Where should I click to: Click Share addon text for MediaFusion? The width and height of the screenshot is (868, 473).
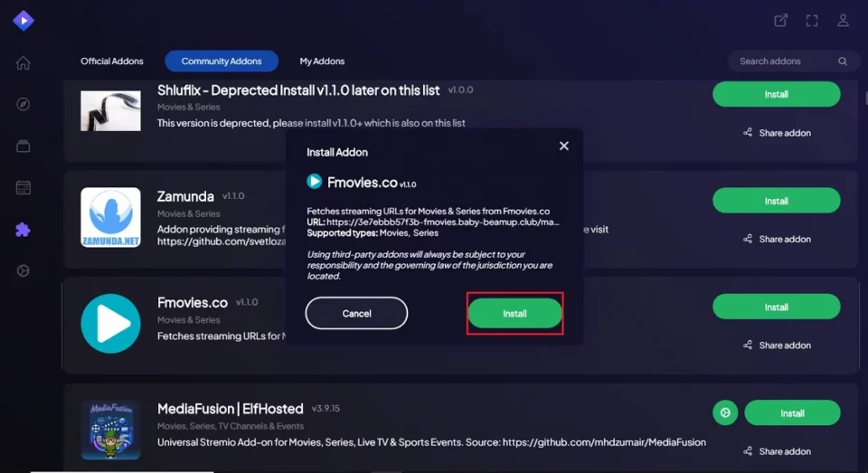click(x=785, y=451)
